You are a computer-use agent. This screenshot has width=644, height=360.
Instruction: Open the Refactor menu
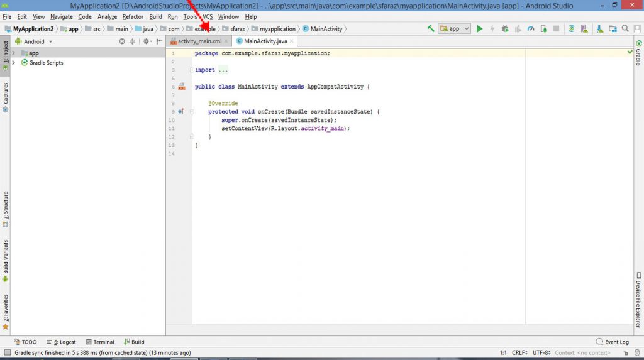pyautogui.click(x=133, y=17)
